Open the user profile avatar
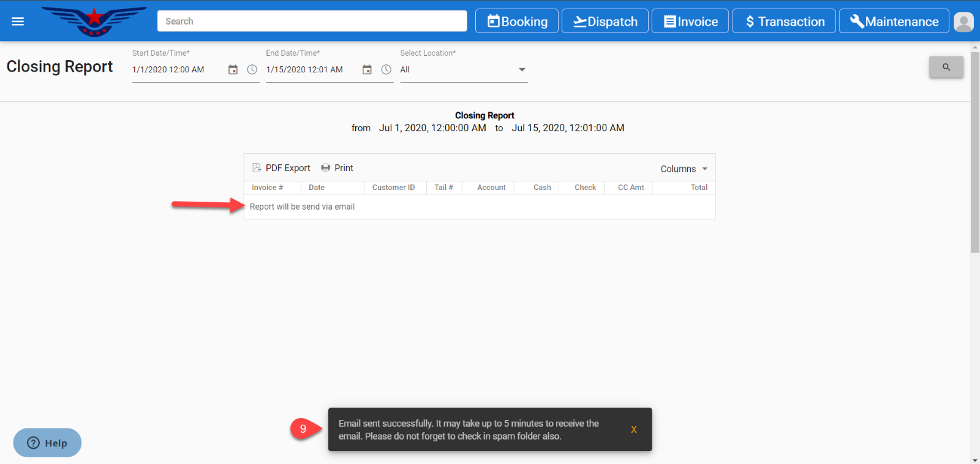Screen dimensions: 980x464 pos(963,22)
